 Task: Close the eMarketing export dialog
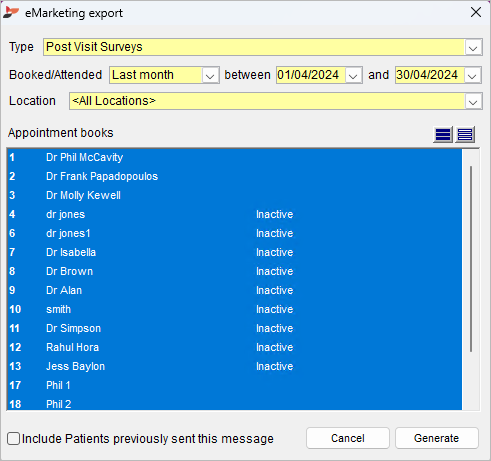point(476,12)
